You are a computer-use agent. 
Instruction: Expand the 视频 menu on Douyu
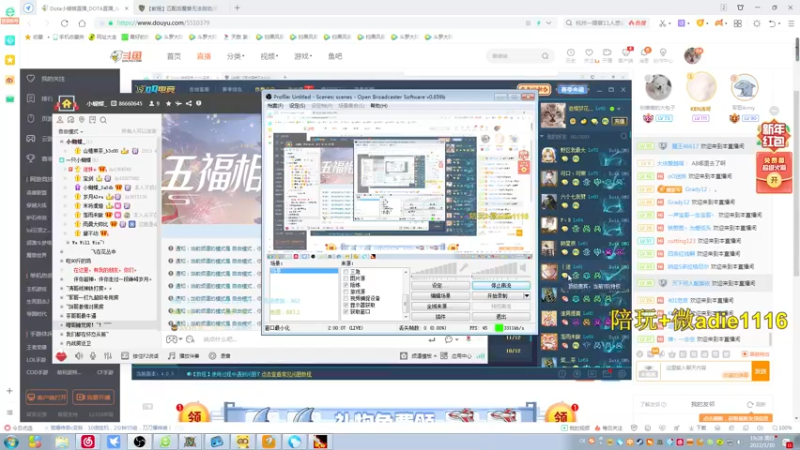(269, 56)
